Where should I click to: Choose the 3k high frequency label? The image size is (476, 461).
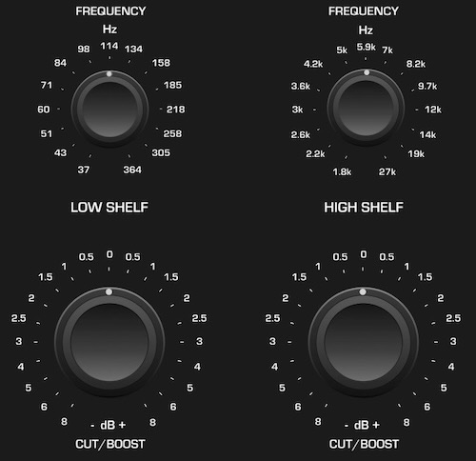(x=297, y=110)
